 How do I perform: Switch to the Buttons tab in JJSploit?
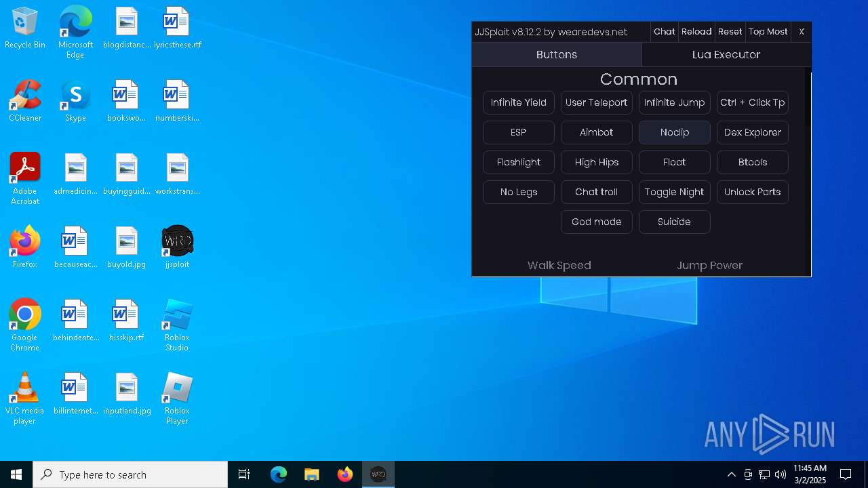click(557, 55)
